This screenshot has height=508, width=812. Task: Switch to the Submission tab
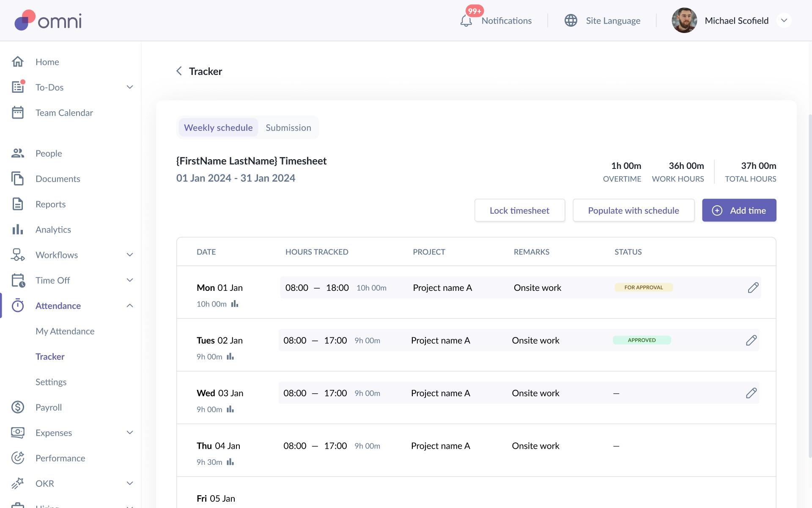(x=288, y=127)
